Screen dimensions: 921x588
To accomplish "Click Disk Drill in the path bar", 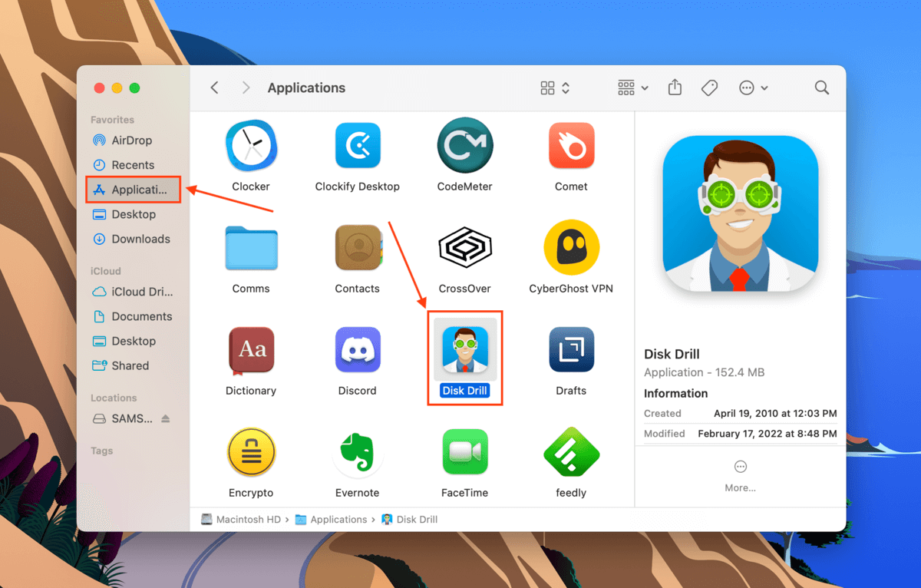I will click(410, 520).
